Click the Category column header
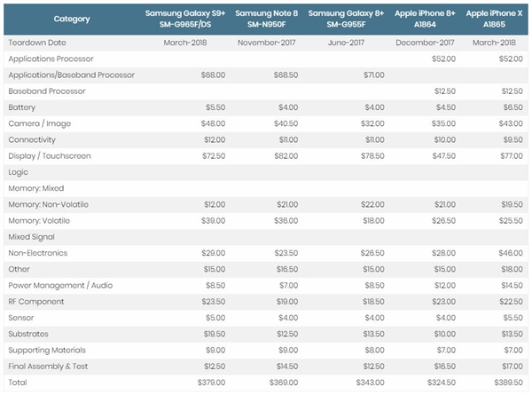This screenshot has width=532, height=395. (x=71, y=19)
